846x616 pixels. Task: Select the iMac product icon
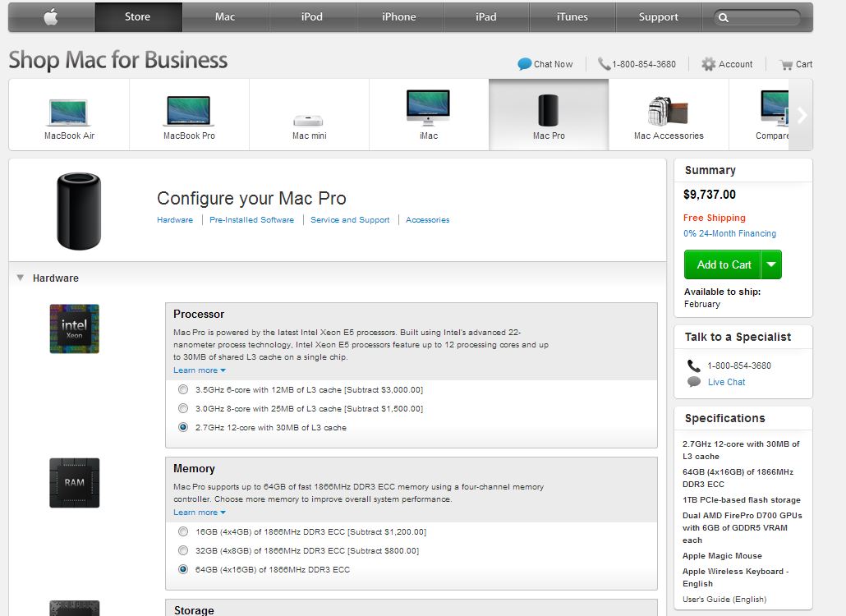[429, 108]
